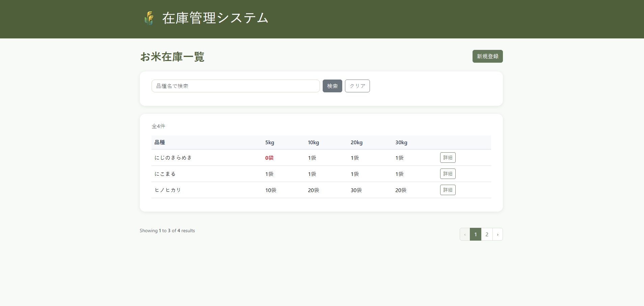The image size is (644, 306).
Task: Select the ヒノヒカリ variety name
Action: [x=168, y=190]
